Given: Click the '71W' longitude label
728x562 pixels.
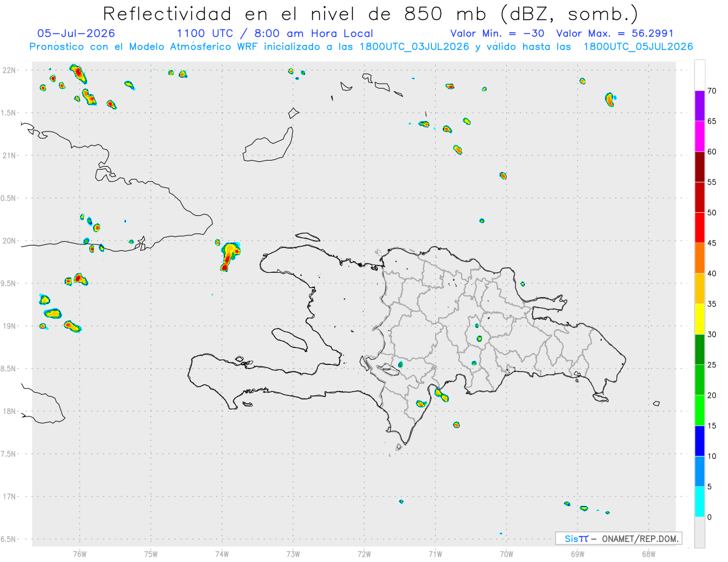Looking at the screenshot, I should point(435,554).
